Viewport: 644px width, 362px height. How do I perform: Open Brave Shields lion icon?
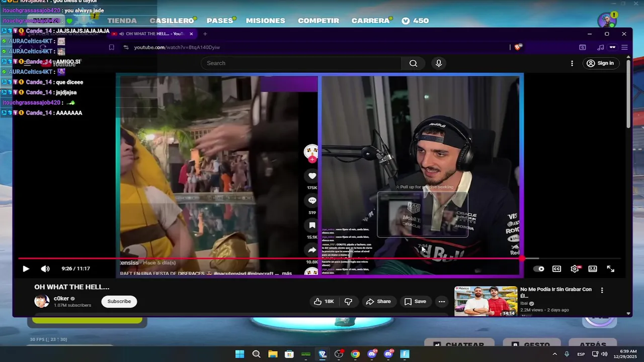click(x=519, y=47)
